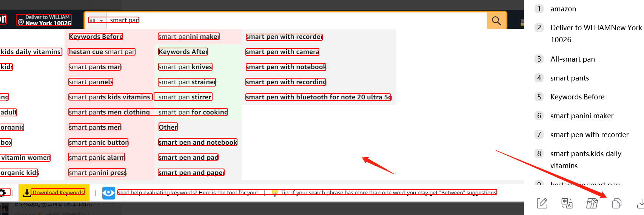Click the blue eye icon in the bottom bar
Image resolution: width=644 pixels, height=215 pixels.
pos(108,193)
